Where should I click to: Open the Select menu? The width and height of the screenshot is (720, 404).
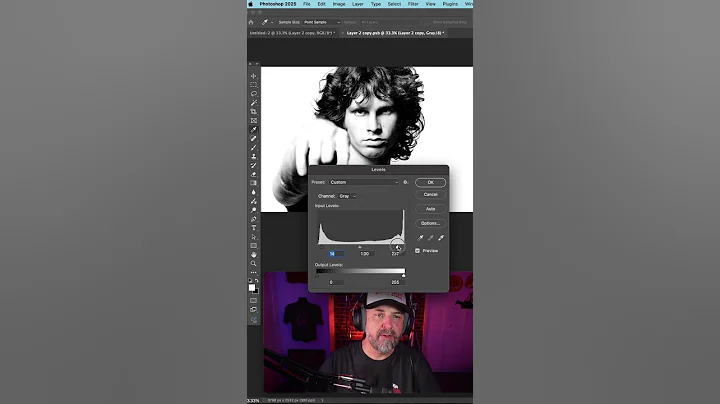(394, 4)
